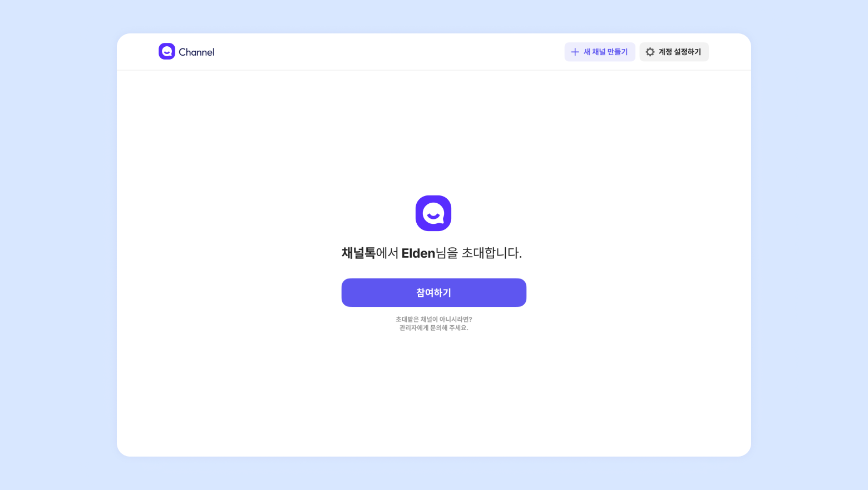Click the 참여하기 button to join
Viewport: 868px width, 490px height.
coord(434,292)
